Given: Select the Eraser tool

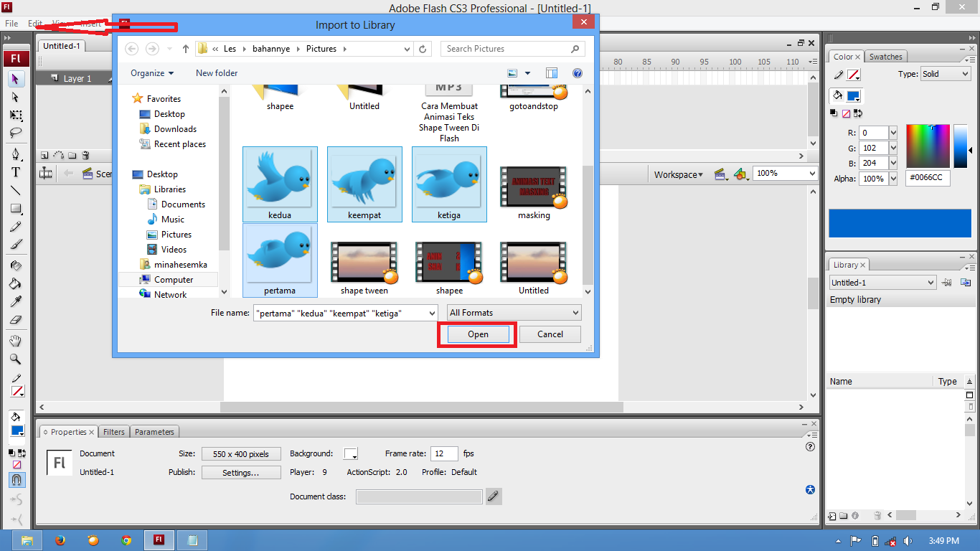Looking at the screenshot, I should pos(16,320).
